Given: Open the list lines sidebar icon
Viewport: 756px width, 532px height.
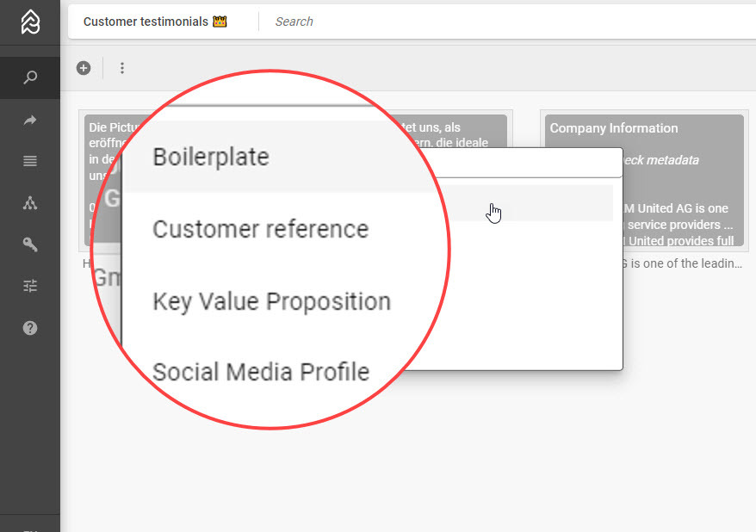Looking at the screenshot, I should tap(30, 161).
